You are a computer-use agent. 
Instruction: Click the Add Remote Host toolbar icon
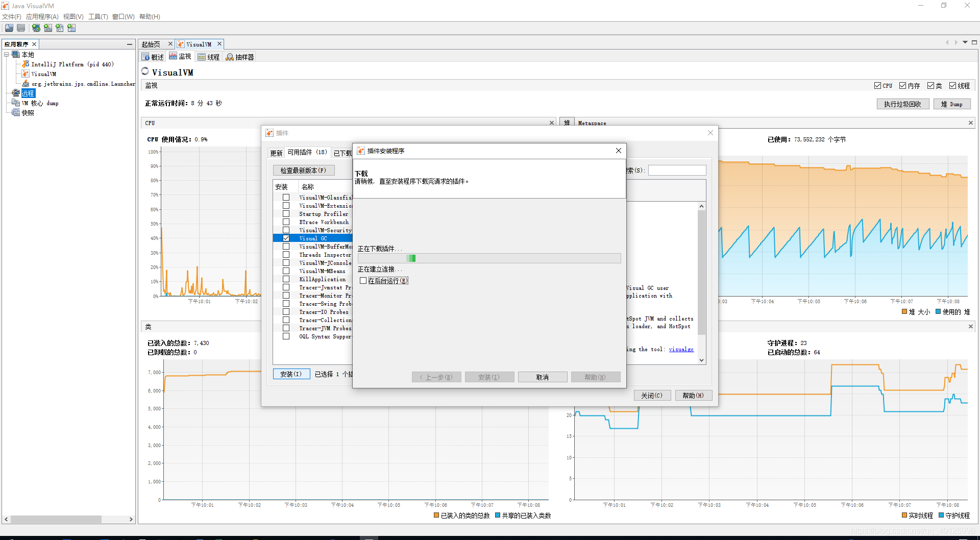tap(36, 28)
